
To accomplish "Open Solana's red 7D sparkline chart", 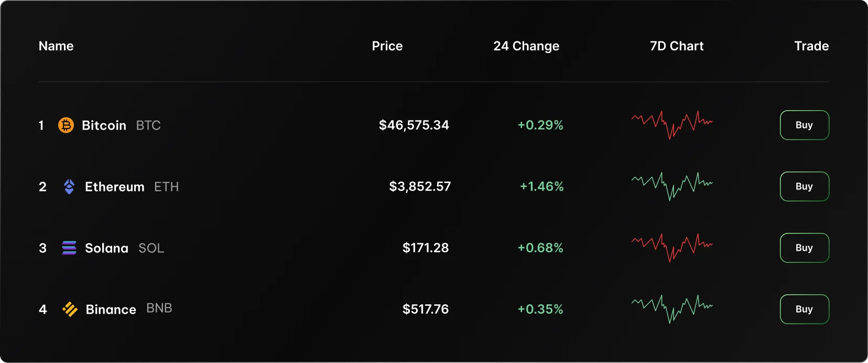I will (x=672, y=248).
